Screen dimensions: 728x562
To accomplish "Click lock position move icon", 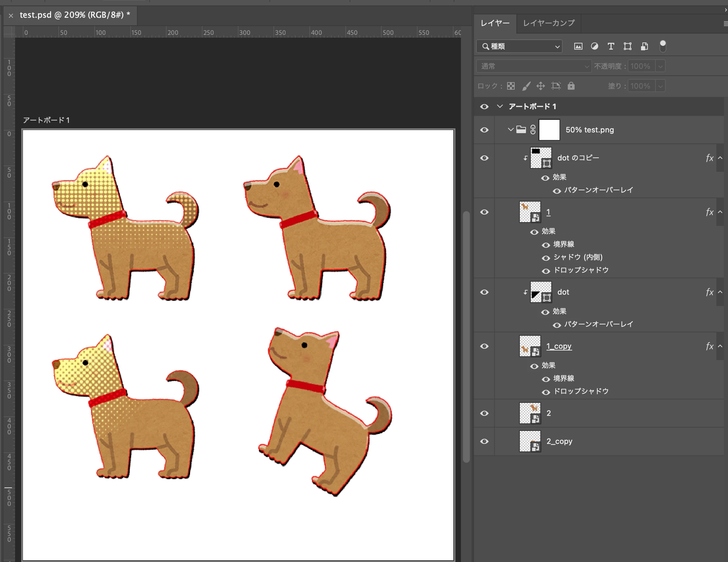I will [540, 86].
